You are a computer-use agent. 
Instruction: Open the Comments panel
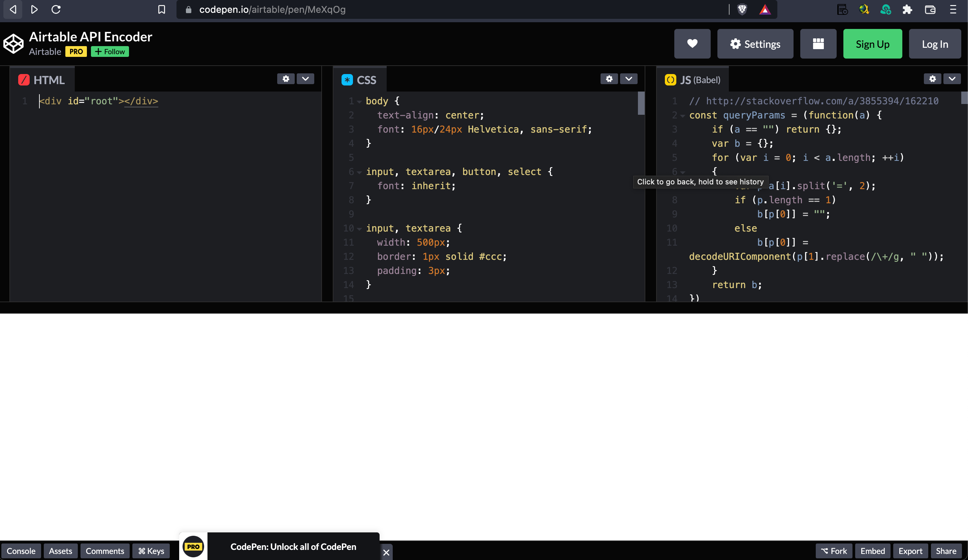[105, 551]
